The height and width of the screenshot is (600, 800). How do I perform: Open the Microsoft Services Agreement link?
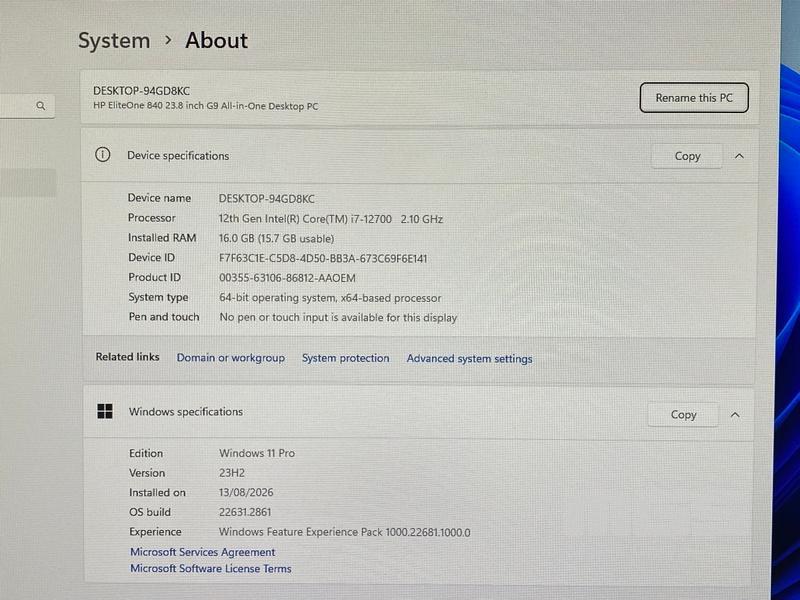point(203,552)
